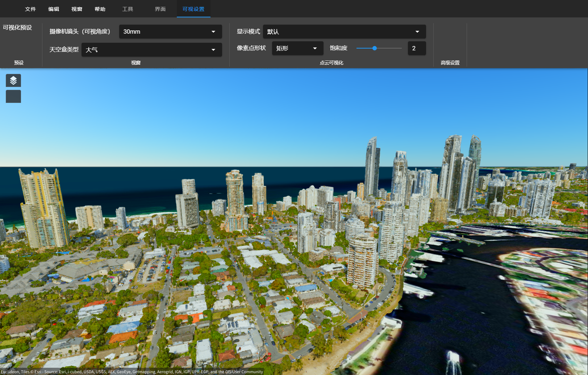Open the 像素点形状 矩形 dropdown
Image resolution: width=588 pixels, height=375 pixels.
[297, 48]
